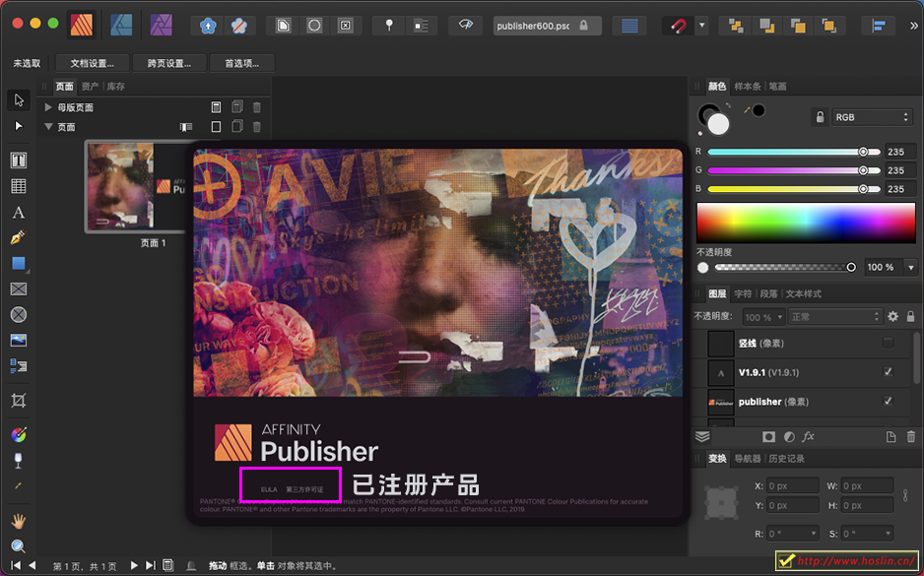Click the delete layer trash icon
Viewport: 924px width, 576px height.
pos(910,436)
